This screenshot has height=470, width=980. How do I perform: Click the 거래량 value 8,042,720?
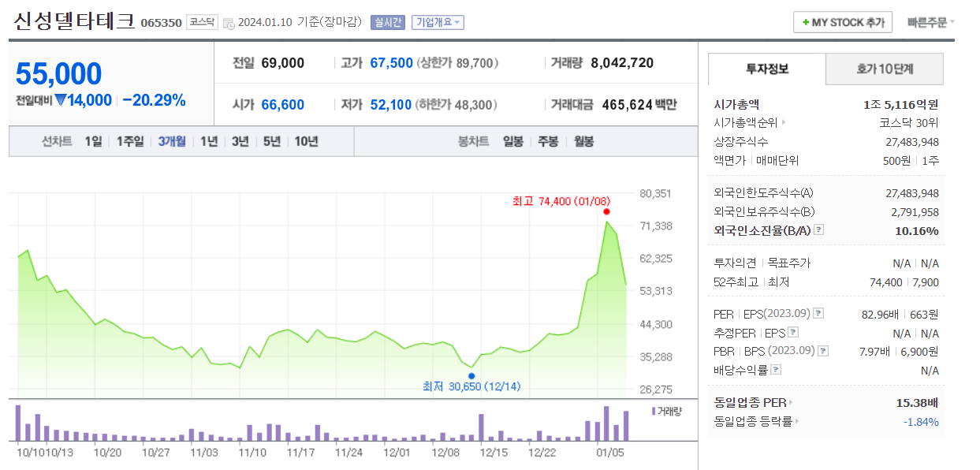coord(622,63)
